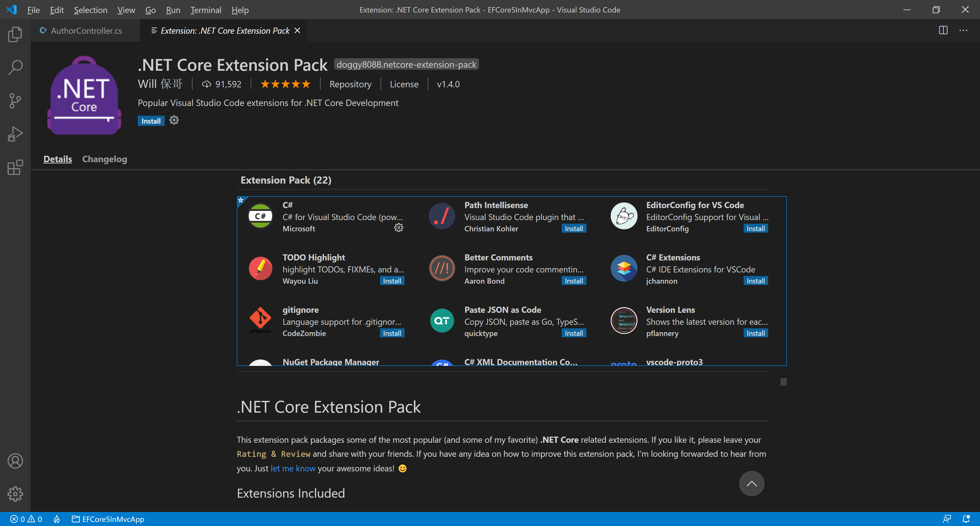The width and height of the screenshot is (980, 526).
Task: Open the Explorer view in activity bar
Action: pos(15,34)
